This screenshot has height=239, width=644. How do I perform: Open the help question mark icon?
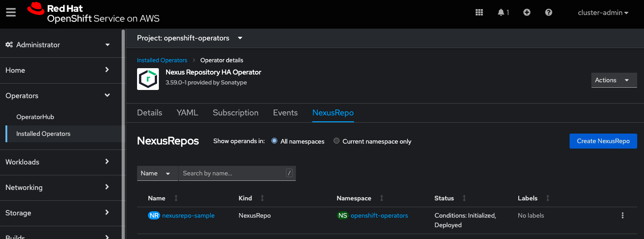tap(549, 13)
